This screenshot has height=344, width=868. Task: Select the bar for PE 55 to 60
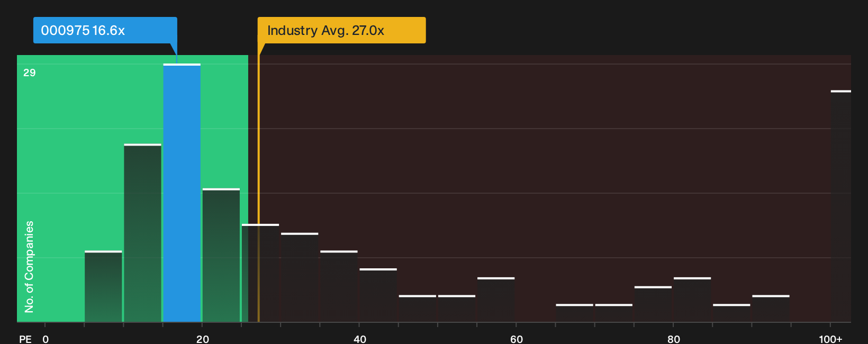(496, 300)
